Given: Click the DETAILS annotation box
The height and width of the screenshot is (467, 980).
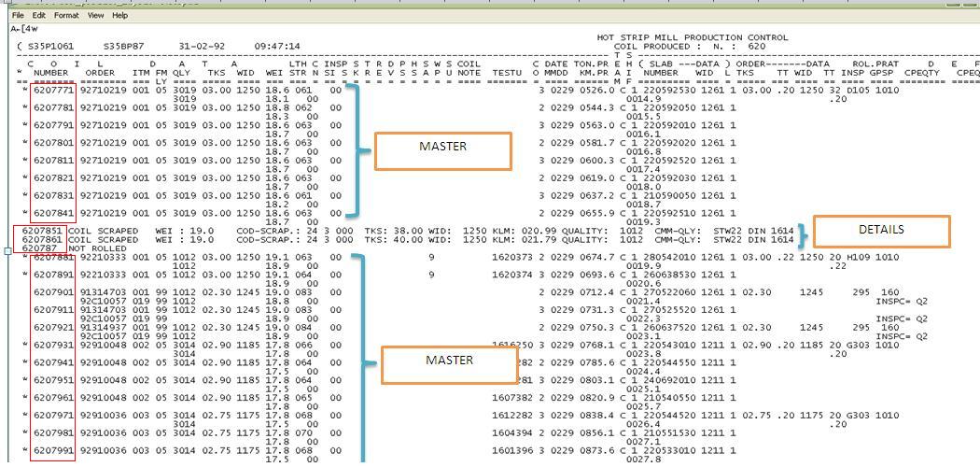Looking at the screenshot, I should click(881, 231).
